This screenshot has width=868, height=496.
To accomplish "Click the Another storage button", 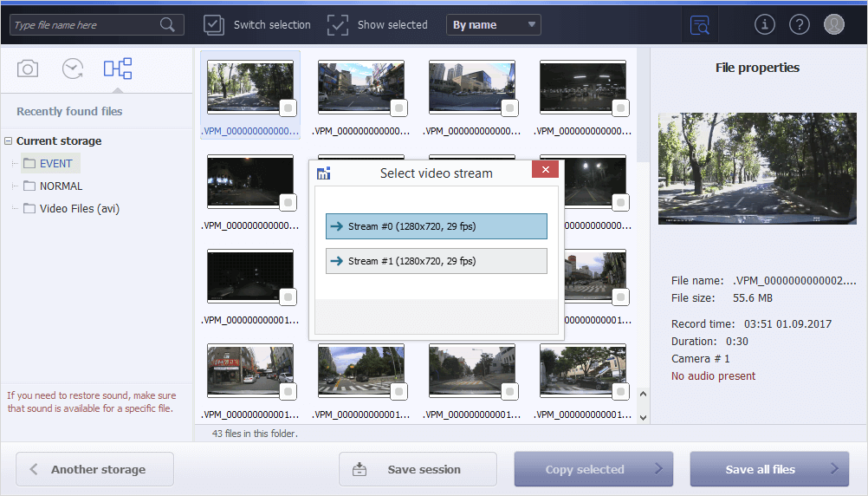I will 94,469.
